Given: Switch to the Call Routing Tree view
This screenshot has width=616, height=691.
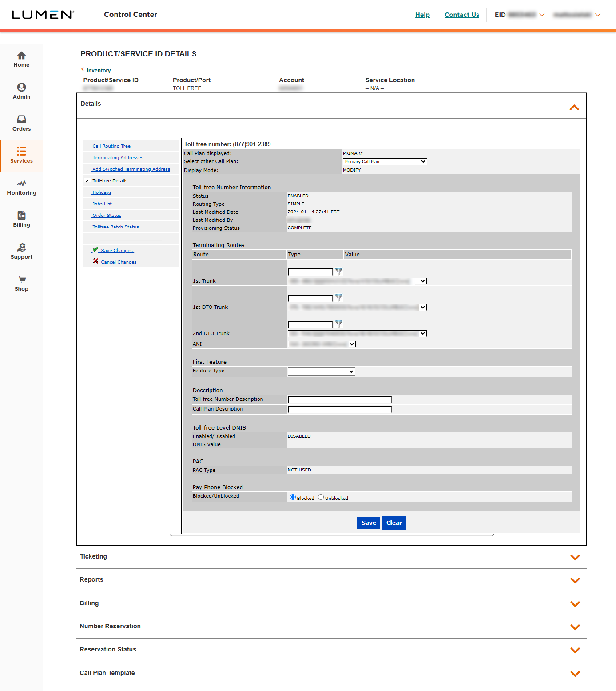Looking at the screenshot, I should pos(111,146).
